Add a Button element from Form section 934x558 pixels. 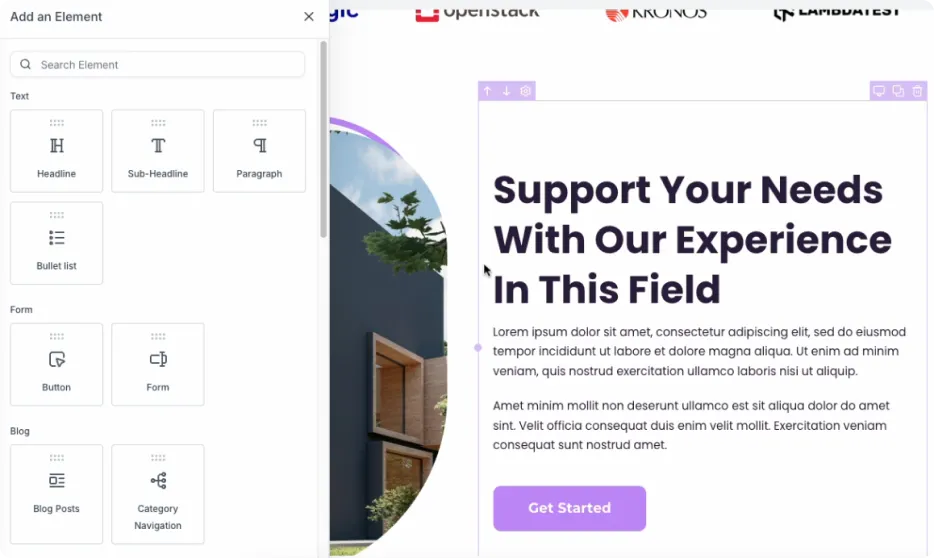57,364
